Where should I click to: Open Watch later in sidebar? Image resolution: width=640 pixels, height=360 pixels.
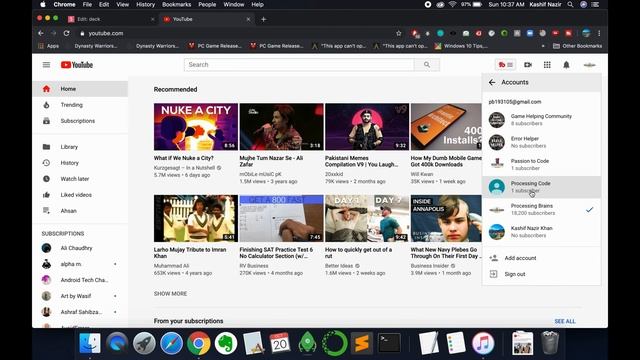80,179
